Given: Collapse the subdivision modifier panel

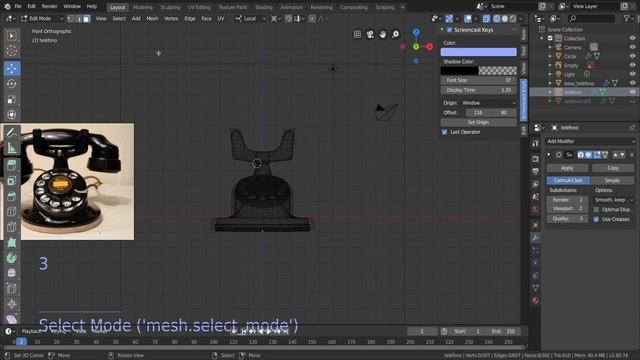Looking at the screenshot, I should 549,155.
